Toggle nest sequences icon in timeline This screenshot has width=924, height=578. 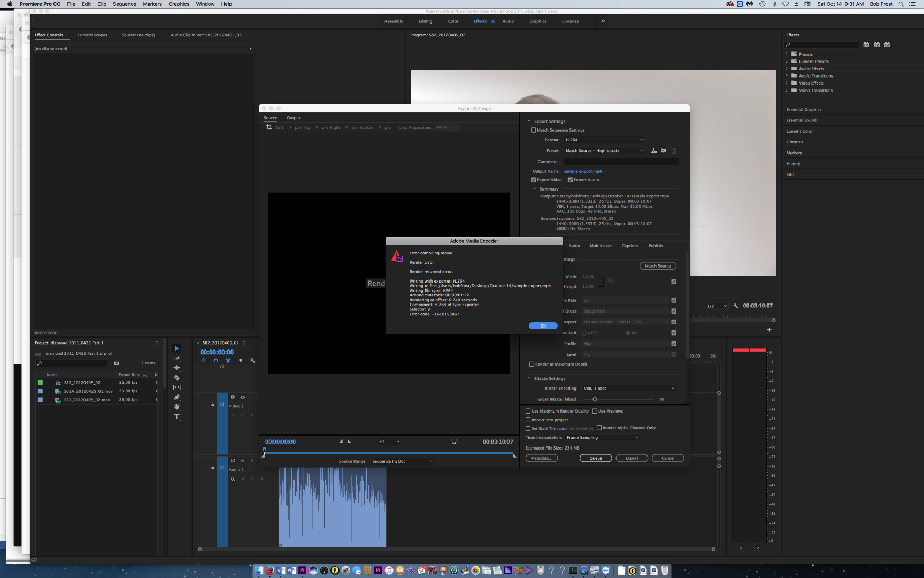[x=204, y=361]
